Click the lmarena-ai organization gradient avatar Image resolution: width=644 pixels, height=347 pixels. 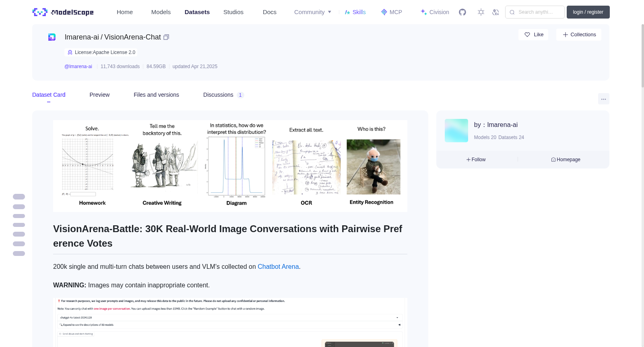click(456, 131)
